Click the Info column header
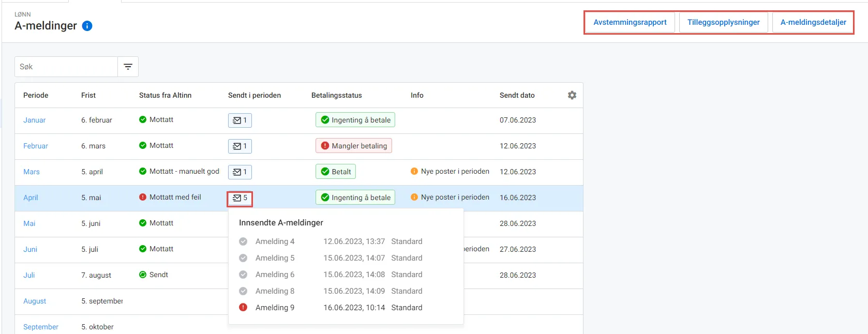The height and width of the screenshot is (334, 868). (417, 95)
